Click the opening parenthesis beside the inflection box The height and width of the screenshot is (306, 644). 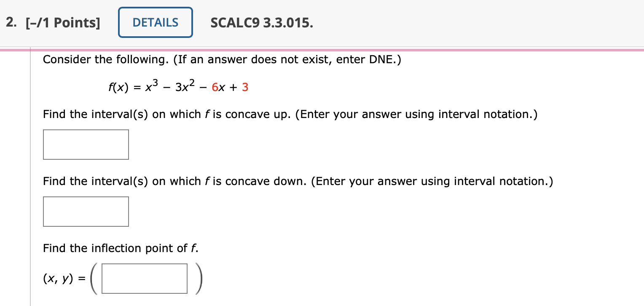(94, 278)
